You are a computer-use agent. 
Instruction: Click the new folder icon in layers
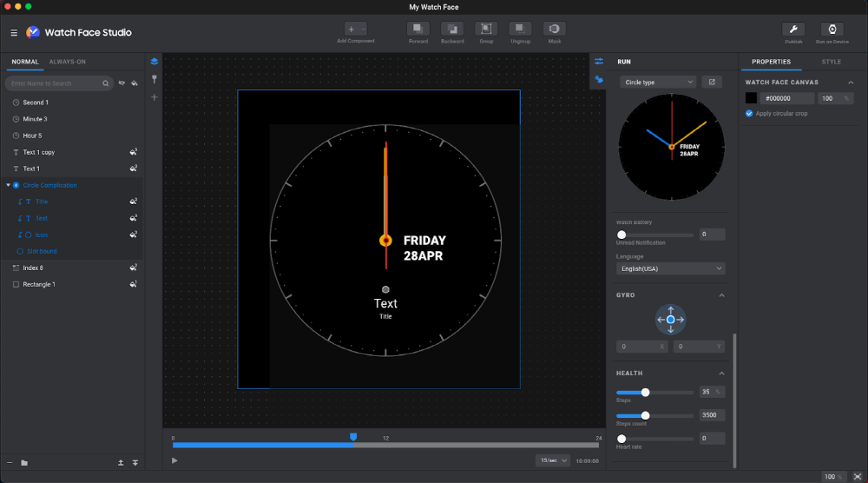click(24, 463)
